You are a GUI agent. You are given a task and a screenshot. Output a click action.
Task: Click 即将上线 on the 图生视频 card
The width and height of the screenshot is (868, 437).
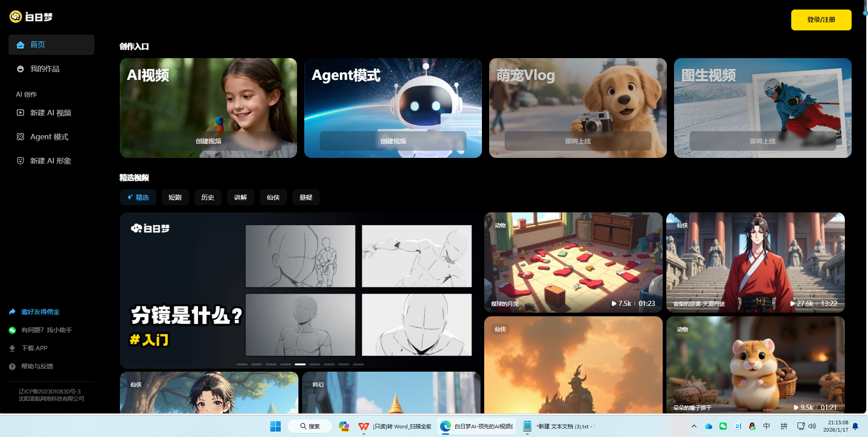[x=763, y=141]
